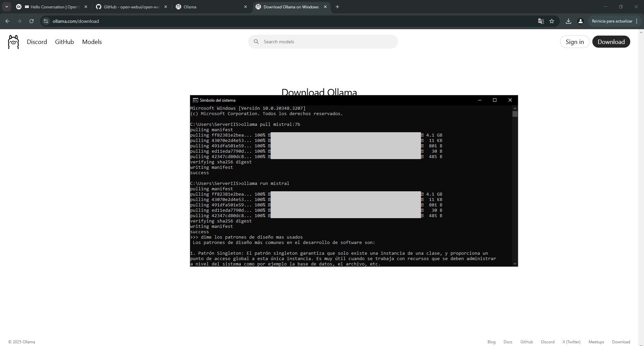Image resolution: width=644 pixels, height=346 pixels.
Task: Open the Docs link in the footer
Action: (x=507, y=342)
